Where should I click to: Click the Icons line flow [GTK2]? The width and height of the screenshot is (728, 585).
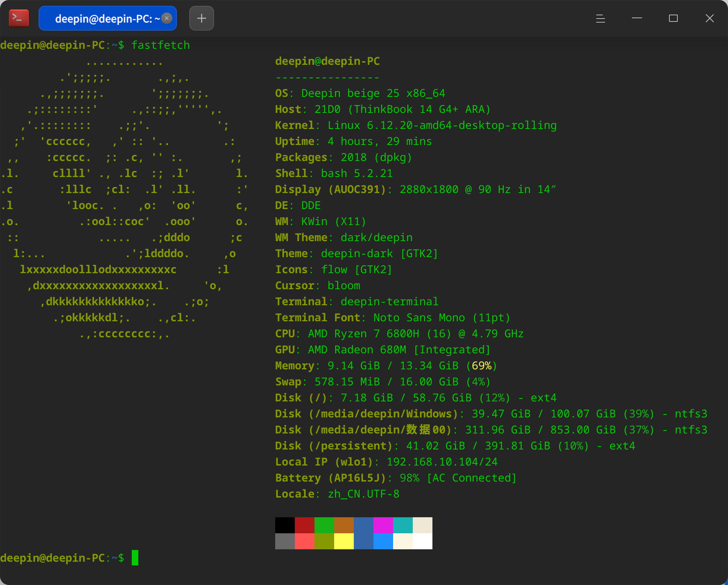coord(334,270)
